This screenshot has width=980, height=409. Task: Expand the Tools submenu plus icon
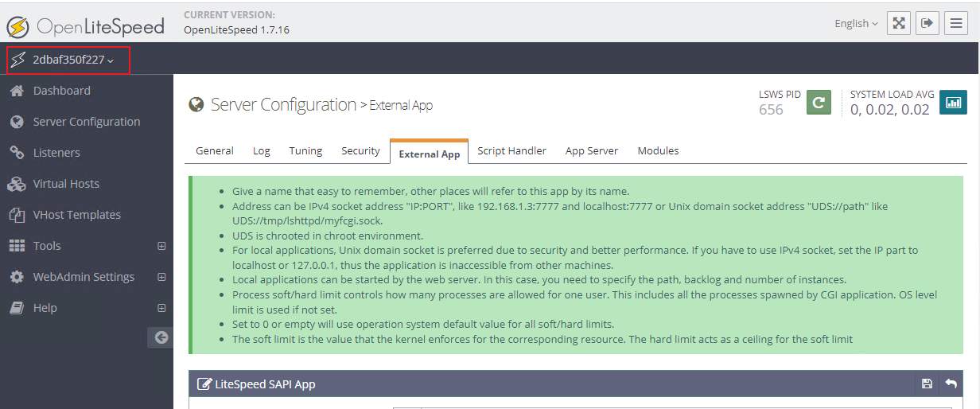tap(161, 246)
